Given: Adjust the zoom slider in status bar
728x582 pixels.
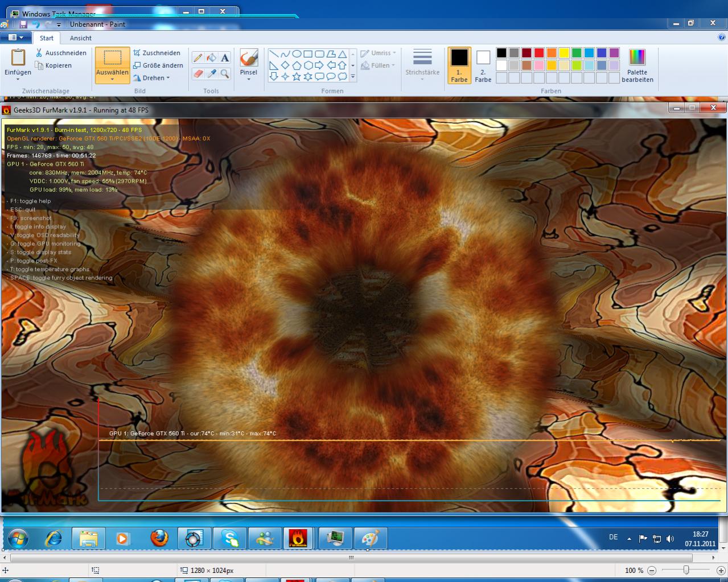Looking at the screenshot, I should coord(686,570).
